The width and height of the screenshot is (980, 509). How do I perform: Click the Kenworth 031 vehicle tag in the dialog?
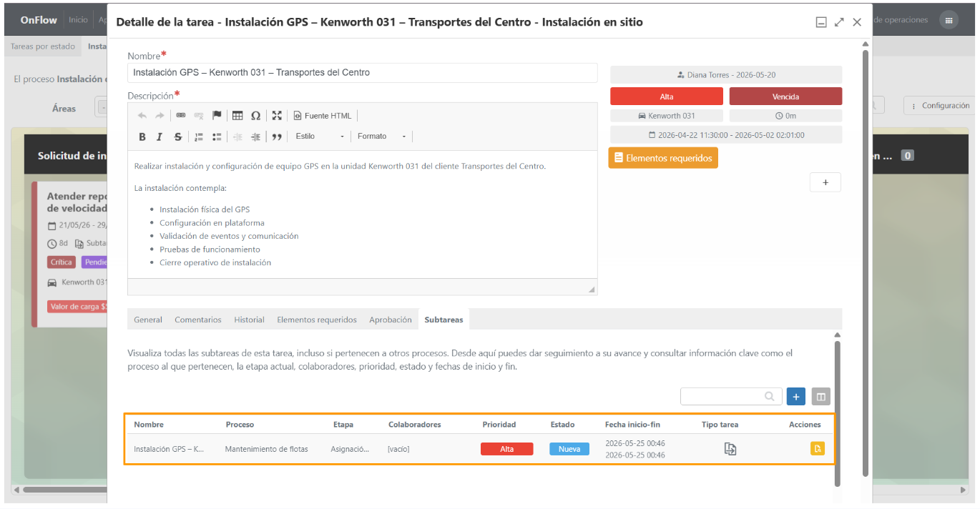point(667,116)
